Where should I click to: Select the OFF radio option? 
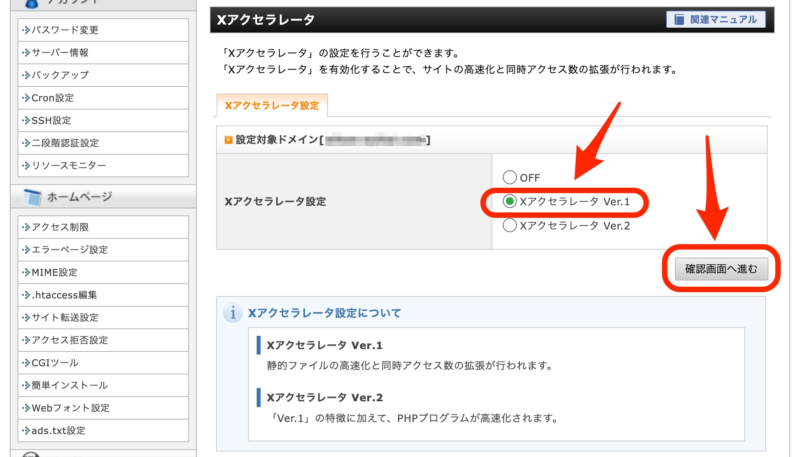tap(510, 177)
